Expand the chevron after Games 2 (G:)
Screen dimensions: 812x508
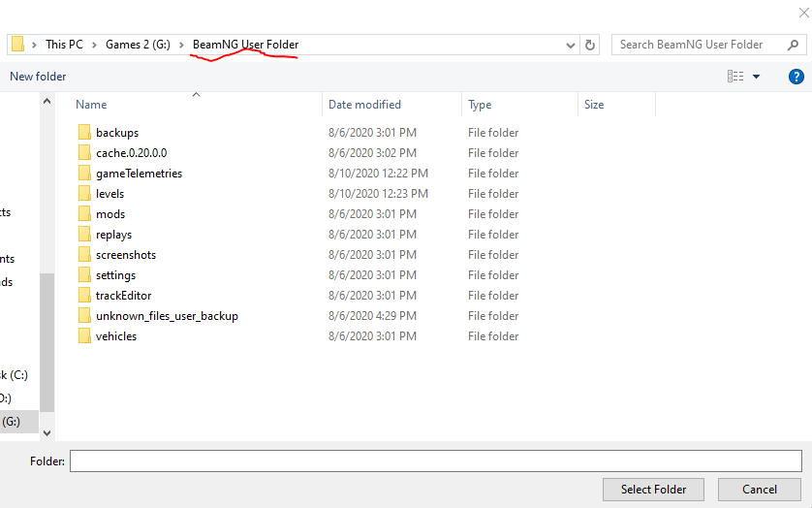pyautogui.click(x=181, y=46)
